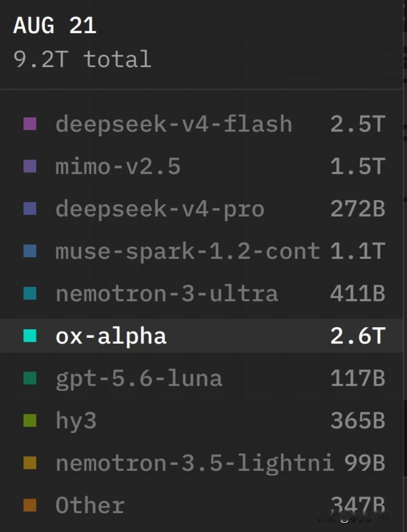This screenshot has height=532, width=407.
Task: Click the orange swatch next to Other
Action: (30, 505)
